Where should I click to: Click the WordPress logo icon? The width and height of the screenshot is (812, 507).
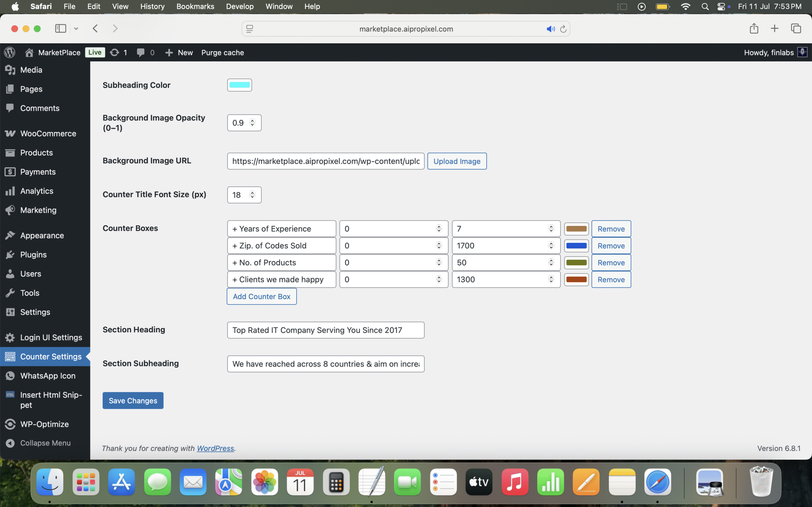10,52
